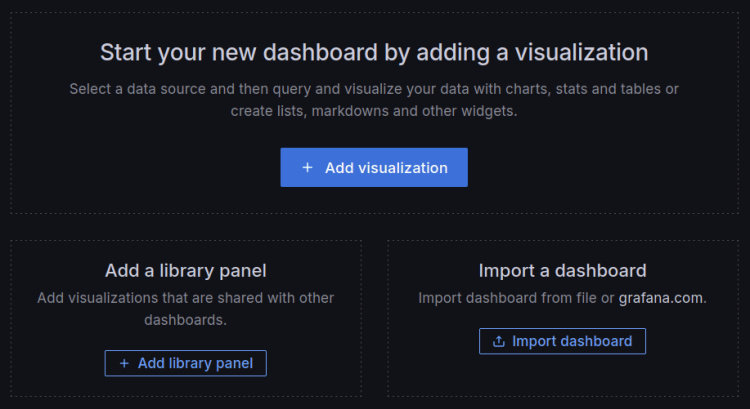Click the 'Import dashboard' button label text
The height and width of the screenshot is (409, 750).
point(572,342)
